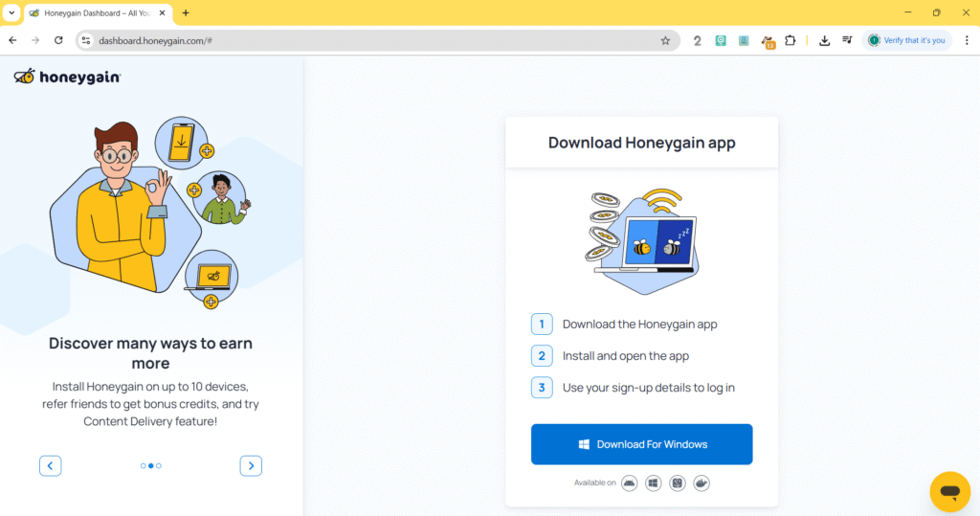Choose the macOS Finder platform icon

pos(678,482)
